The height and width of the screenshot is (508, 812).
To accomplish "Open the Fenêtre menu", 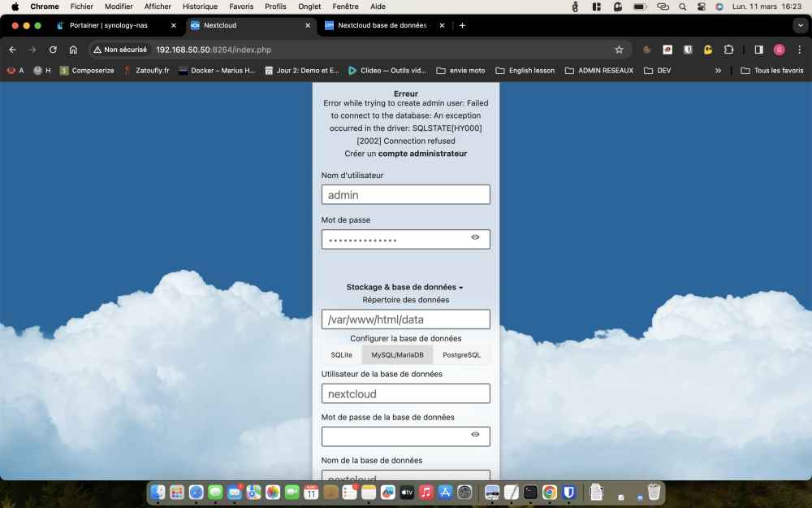I will coord(345,7).
